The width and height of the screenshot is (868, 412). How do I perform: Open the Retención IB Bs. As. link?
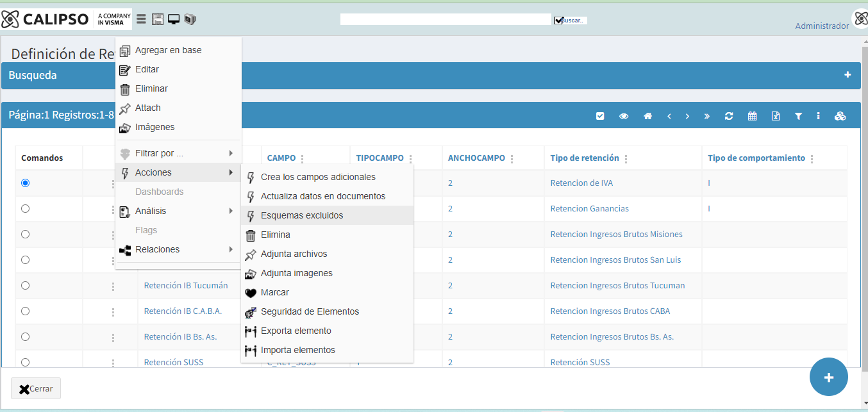(x=180, y=336)
